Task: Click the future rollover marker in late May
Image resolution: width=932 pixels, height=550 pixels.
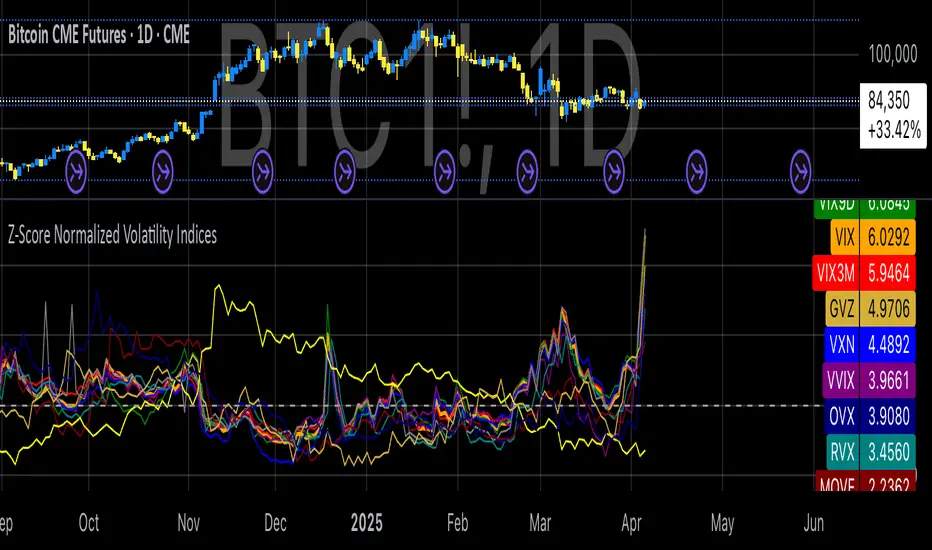Action: point(801,172)
